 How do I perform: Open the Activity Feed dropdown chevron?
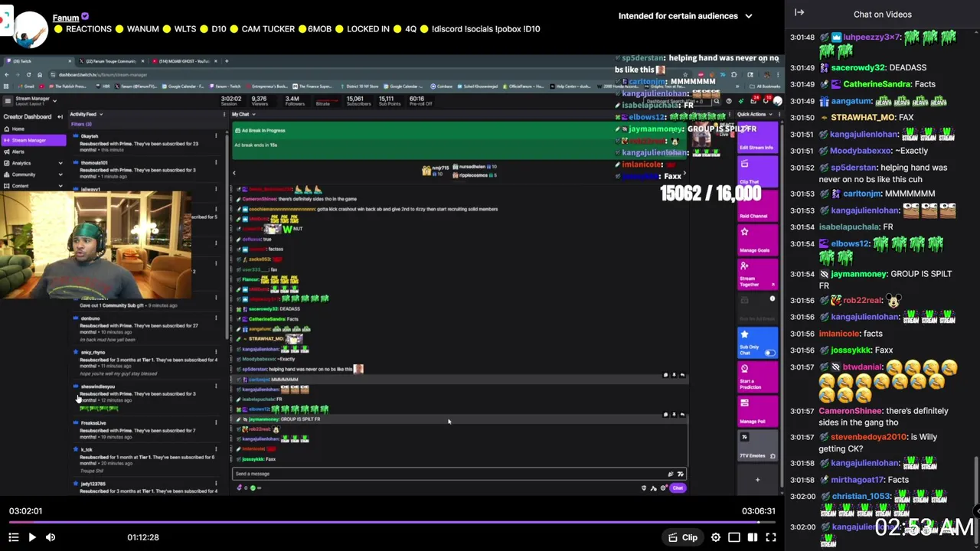coord(101,114)
